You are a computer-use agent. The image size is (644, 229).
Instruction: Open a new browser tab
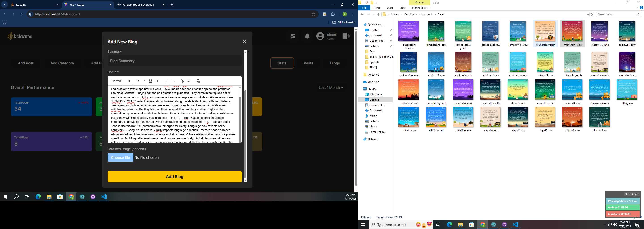[172, 4]
